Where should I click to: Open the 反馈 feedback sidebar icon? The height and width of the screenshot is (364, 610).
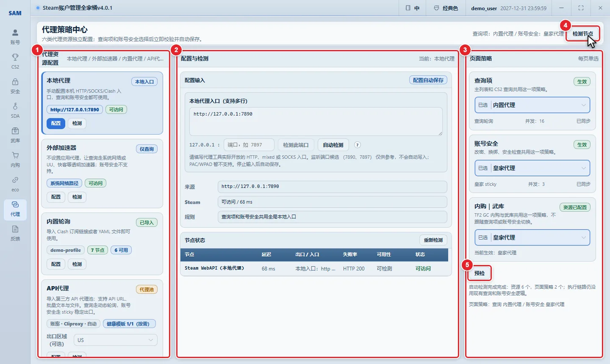click(x=15, y=233)
